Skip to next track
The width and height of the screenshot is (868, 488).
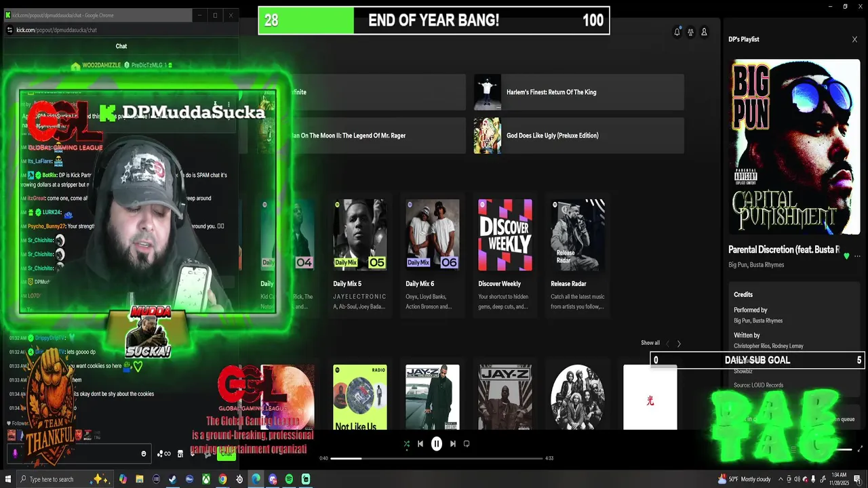click(453, 444)
